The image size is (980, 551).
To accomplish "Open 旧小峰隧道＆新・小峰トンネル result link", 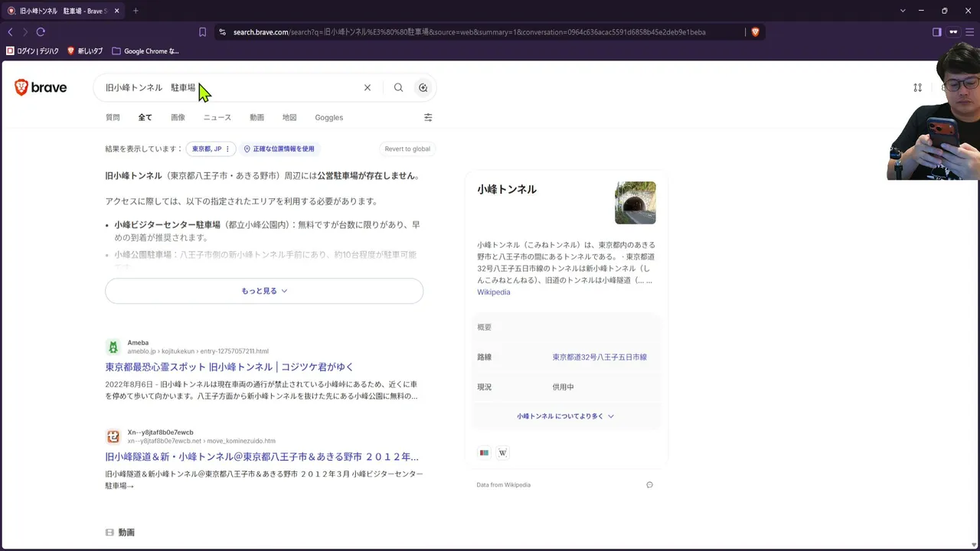I will tap(262, 456).
